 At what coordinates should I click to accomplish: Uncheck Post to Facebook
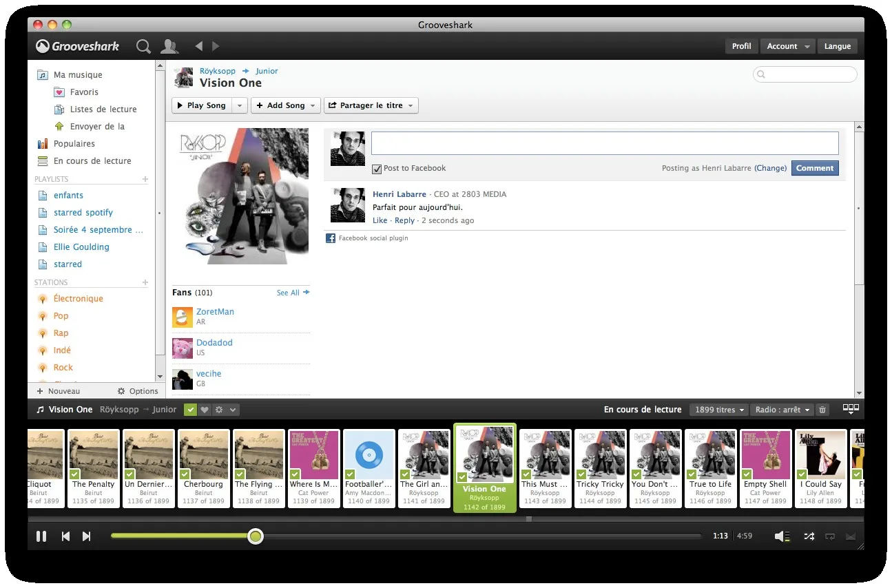[x=377, y=169]
